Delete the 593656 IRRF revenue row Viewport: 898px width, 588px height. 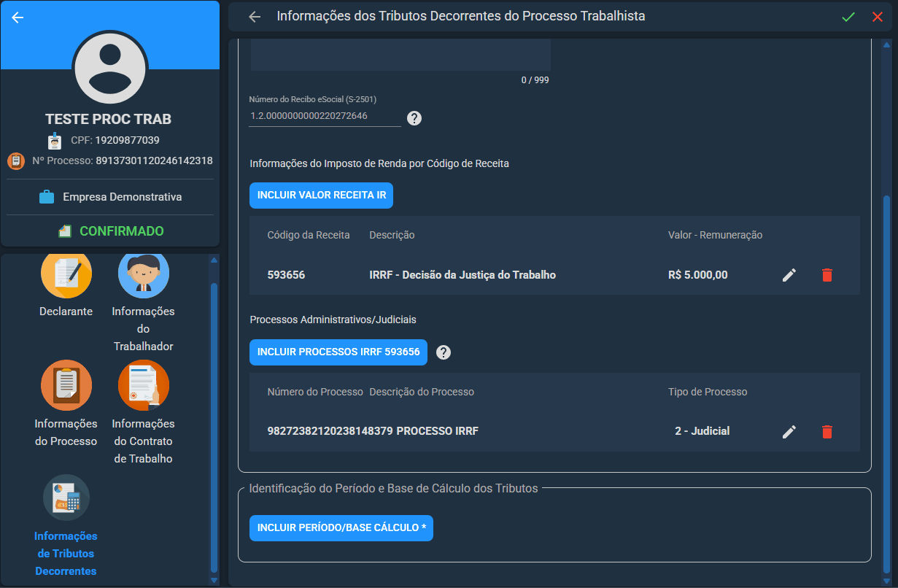827,275
